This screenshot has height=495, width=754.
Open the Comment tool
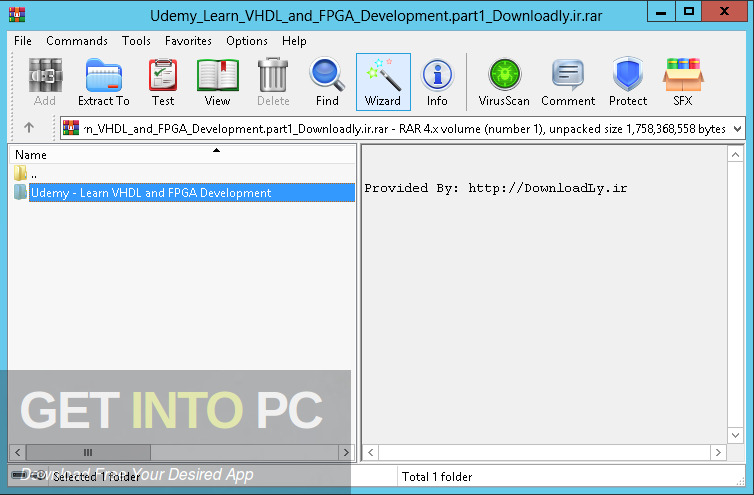coord(568,81)
